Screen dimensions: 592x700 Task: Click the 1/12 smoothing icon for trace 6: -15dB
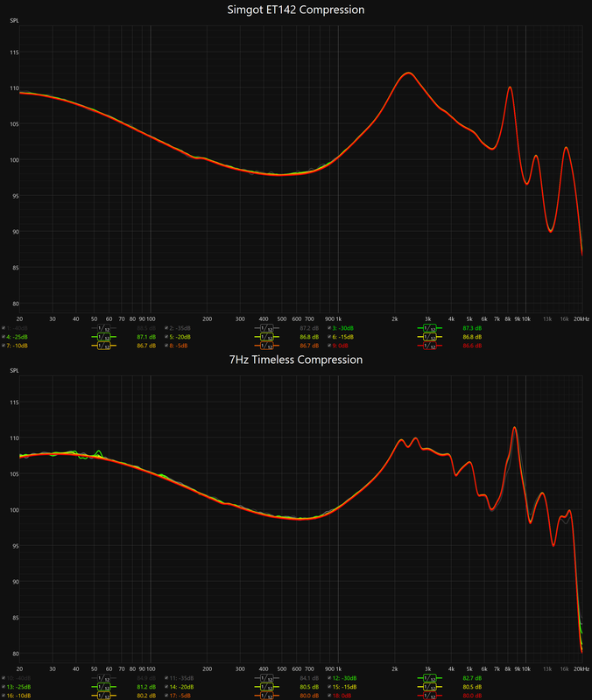click(x=430, y=337)
